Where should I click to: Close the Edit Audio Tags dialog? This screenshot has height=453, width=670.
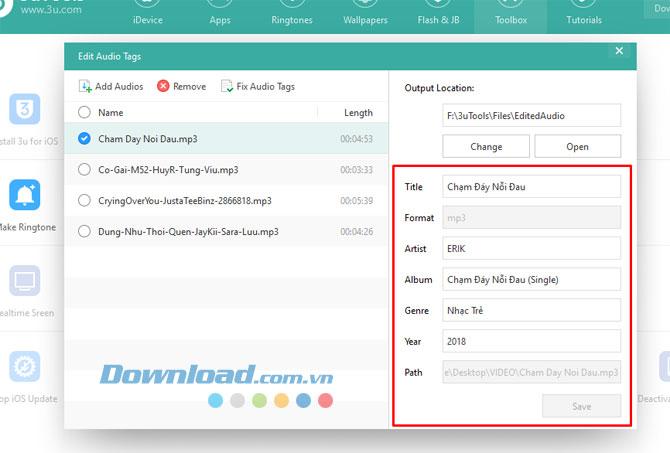pyautogui.click(x=619, y=51)
